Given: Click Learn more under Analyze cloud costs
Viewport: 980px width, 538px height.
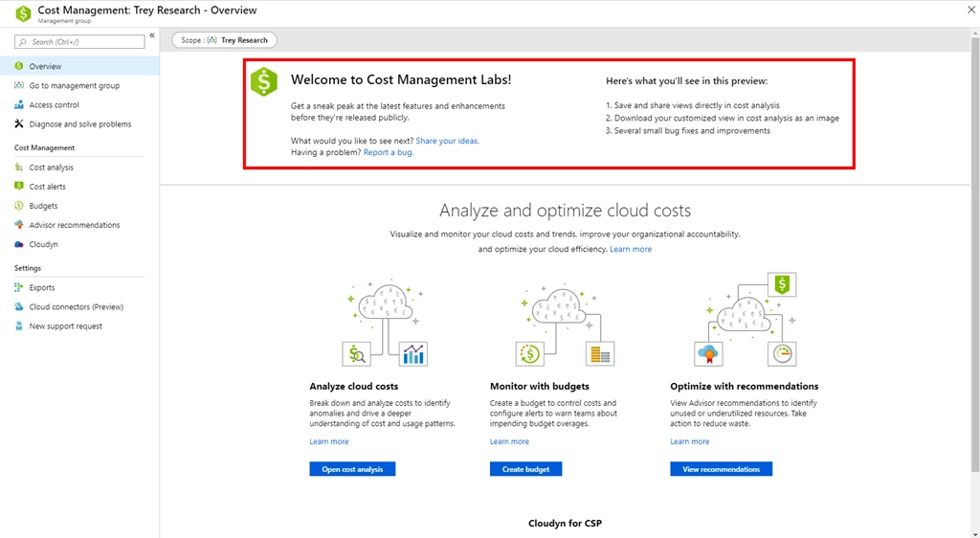Looking at the screenshot, I should [329, 441].
